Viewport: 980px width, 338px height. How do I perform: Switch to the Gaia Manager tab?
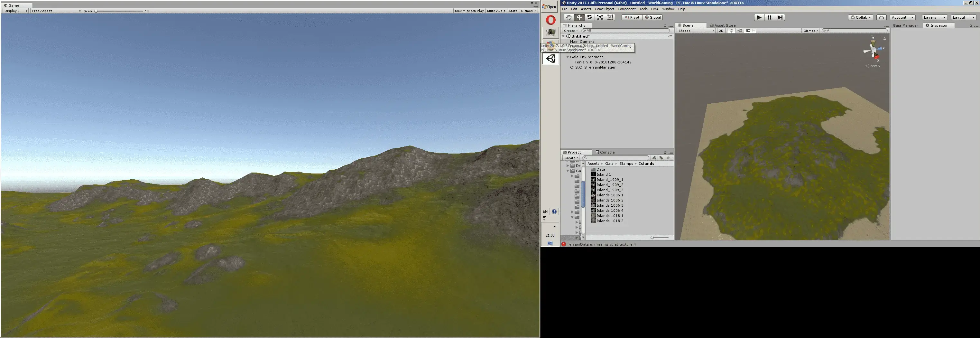(905, 25)
